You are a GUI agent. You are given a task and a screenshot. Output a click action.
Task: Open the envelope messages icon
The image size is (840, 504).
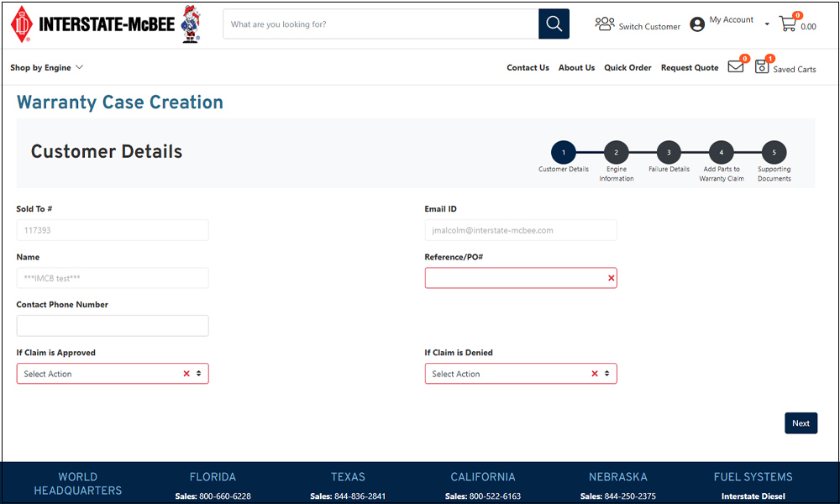coord(736,67)
